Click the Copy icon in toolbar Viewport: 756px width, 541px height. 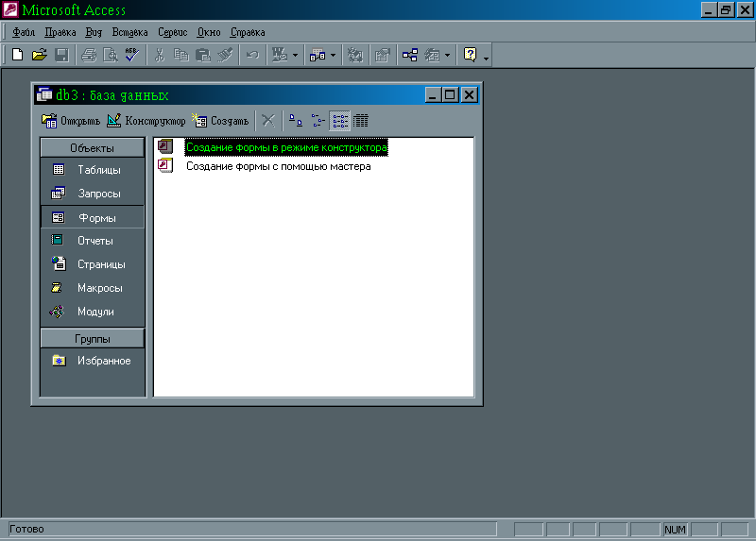[181, 55]
